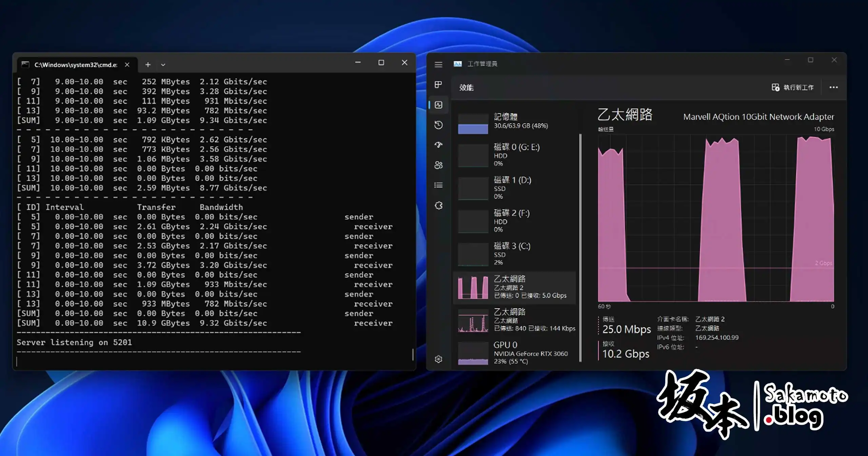
Task: Open terminal new-tab dropdown chevron
Action: pyautogui.click(x=163, y=65)
